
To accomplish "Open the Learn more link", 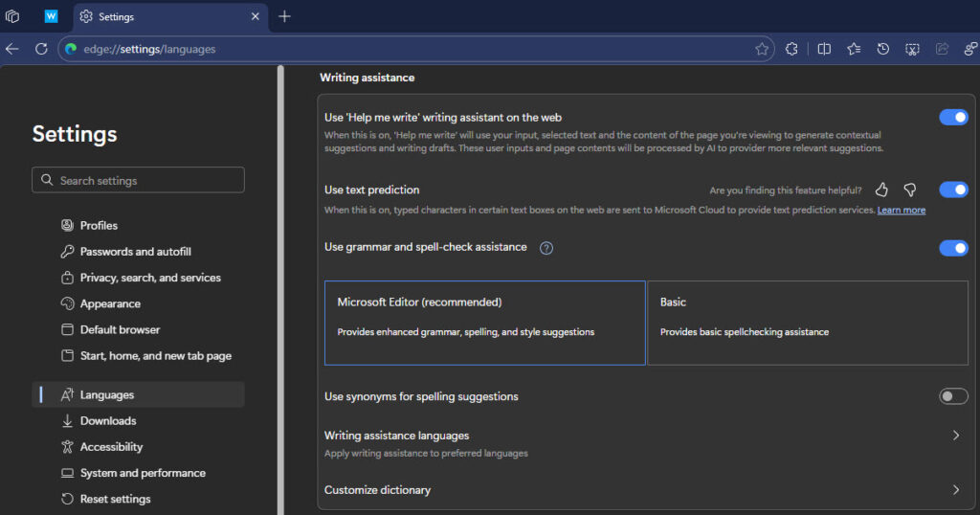I will 902,210.
